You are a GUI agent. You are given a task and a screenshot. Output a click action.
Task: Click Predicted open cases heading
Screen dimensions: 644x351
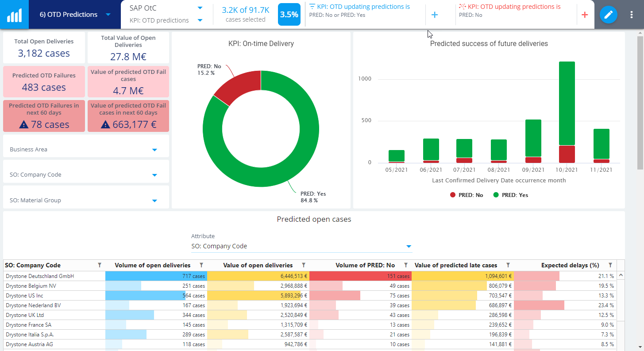314,219
